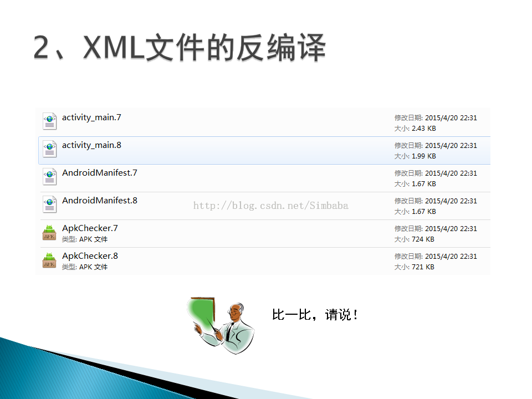The width and height of the screenshot is (532, 399).
Task: Click the 721 KB size value
Action: coord(423,267)
